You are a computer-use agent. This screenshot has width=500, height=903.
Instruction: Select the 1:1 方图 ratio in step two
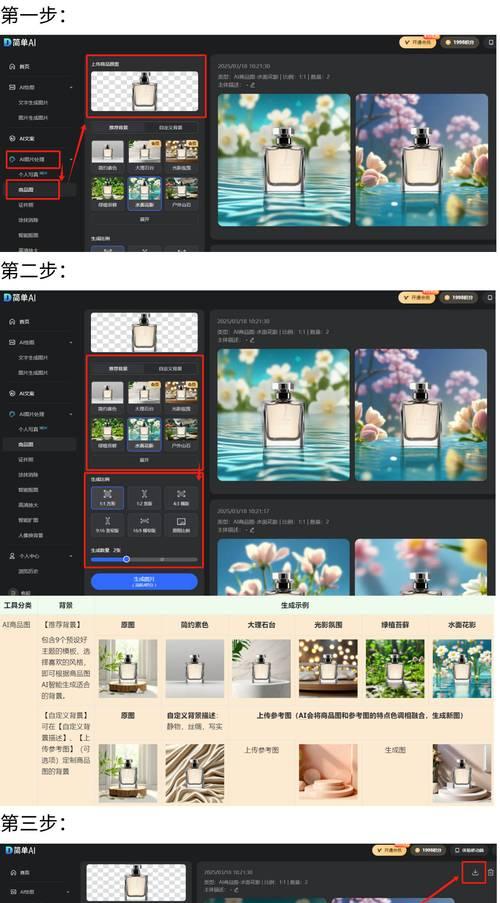[x=107, y=498]
